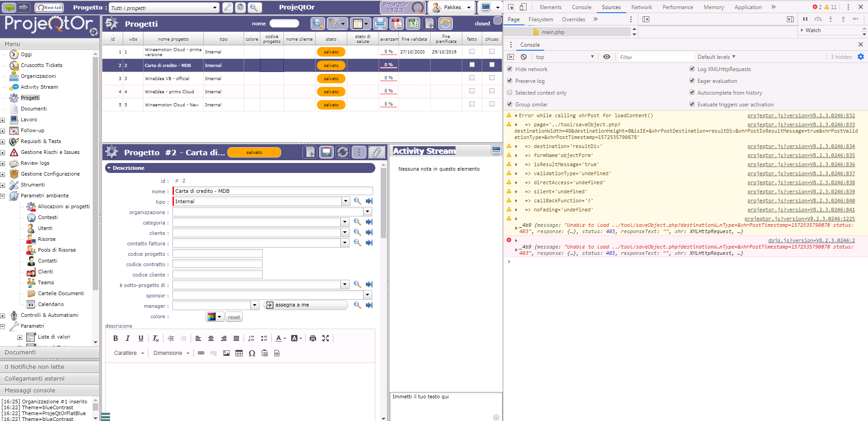
Task: Save the current project with floppy icon
Action: click(x=326, y=152)
